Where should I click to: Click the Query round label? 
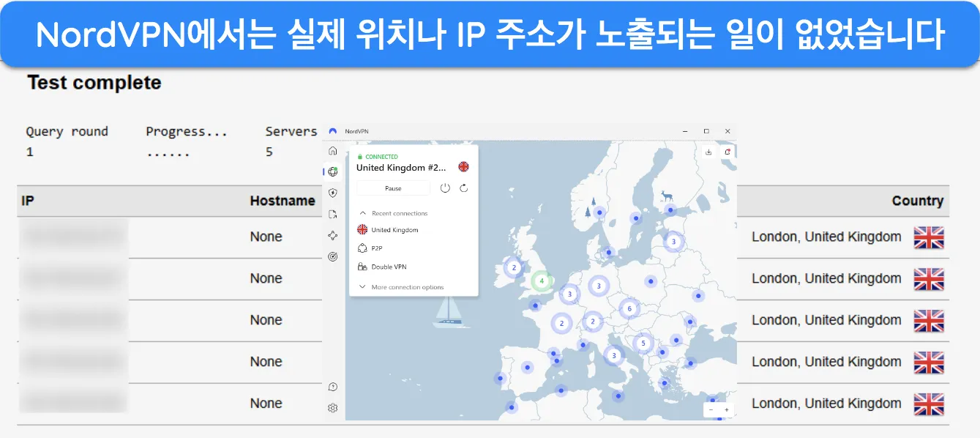[x=67, y=132]
